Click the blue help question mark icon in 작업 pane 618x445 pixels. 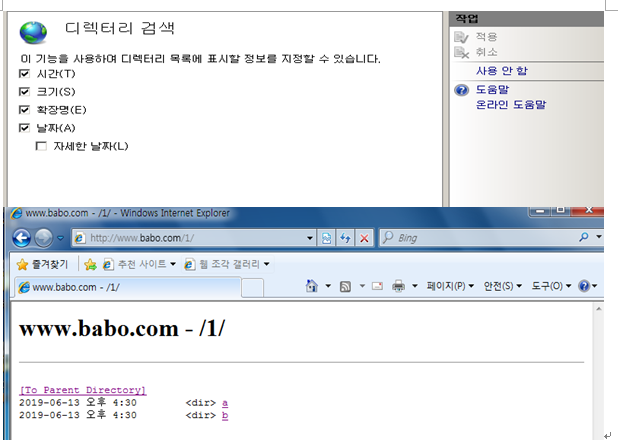coord(462,90)
